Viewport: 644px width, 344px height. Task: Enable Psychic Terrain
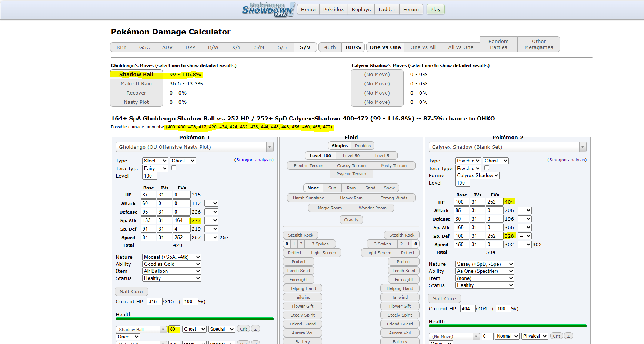[x=351, y=174]
